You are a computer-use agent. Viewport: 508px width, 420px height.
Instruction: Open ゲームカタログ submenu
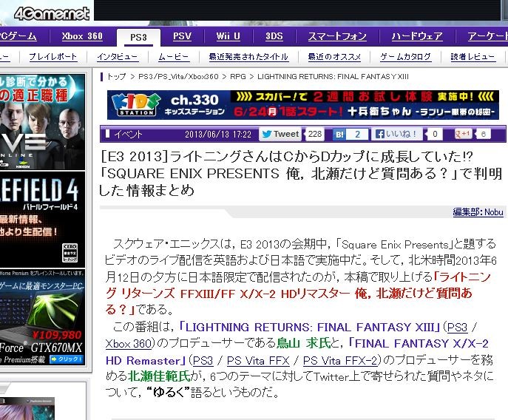[405, 57]
